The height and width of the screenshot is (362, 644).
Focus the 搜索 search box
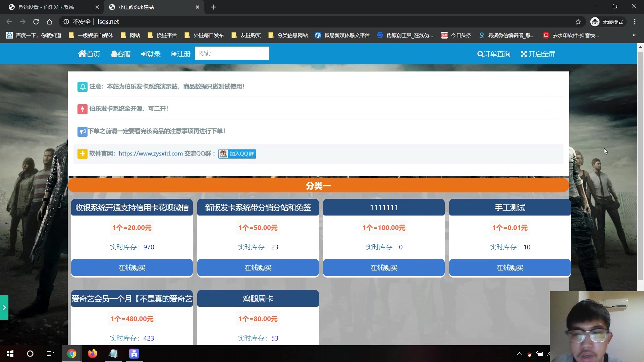[232, 54]
